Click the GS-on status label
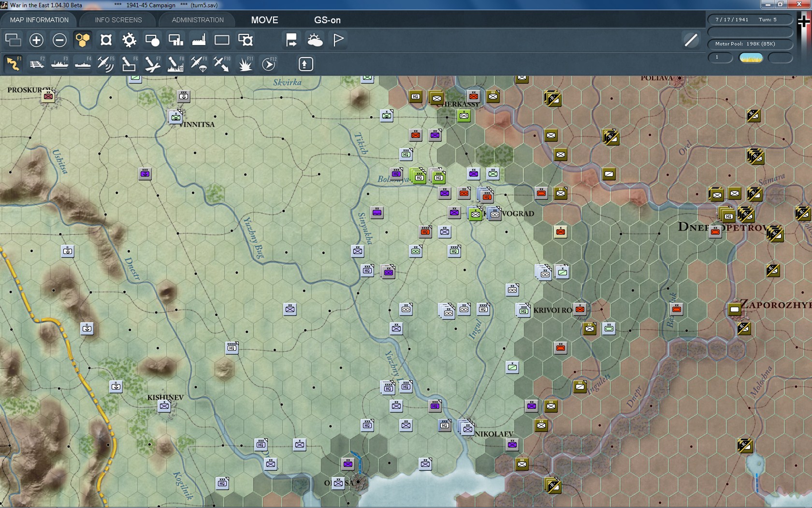 click(x=327, y=20)
